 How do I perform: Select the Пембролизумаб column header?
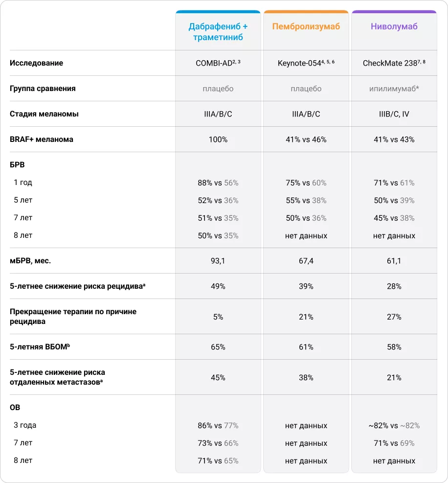pyautogui.click(x=306, y=26)
